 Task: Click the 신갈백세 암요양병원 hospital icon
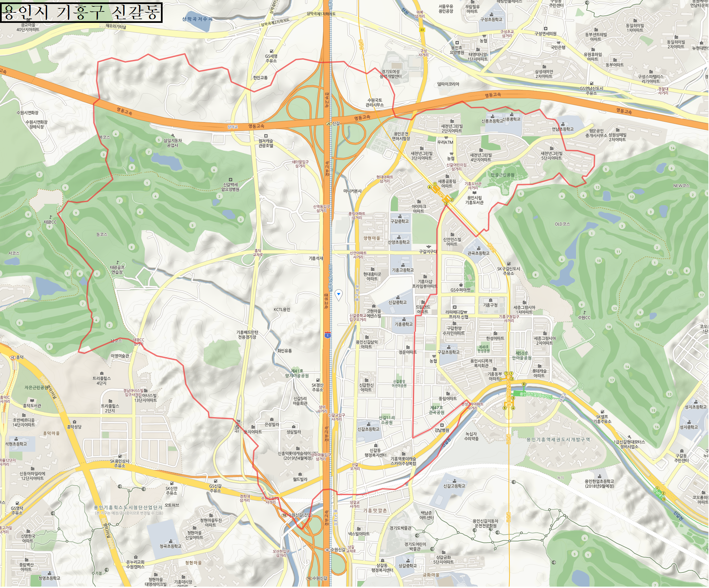tap(231, 180)
